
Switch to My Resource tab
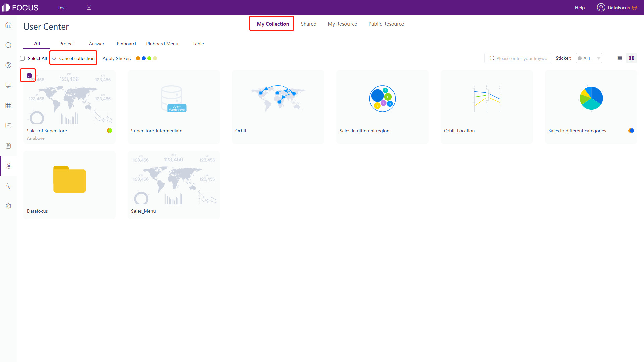342,24
